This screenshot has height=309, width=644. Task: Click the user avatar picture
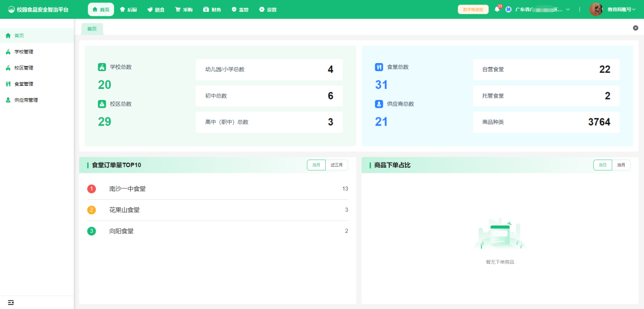coord(596,9)
